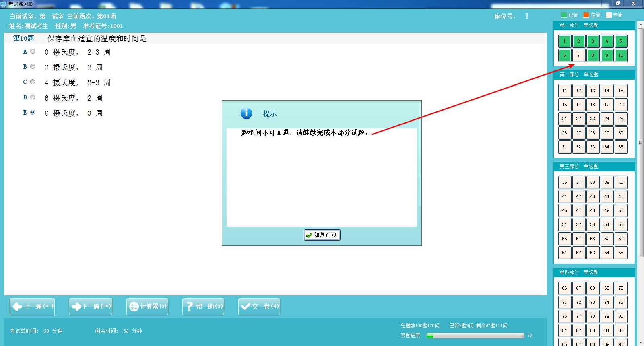Restore the window with title bar button

(618, 3)
